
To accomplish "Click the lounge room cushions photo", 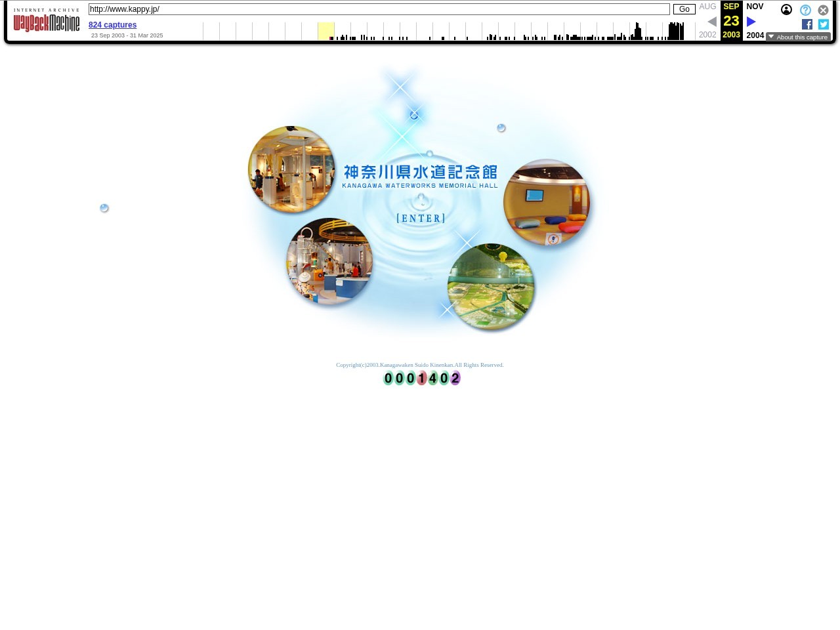I will point(547,202).
